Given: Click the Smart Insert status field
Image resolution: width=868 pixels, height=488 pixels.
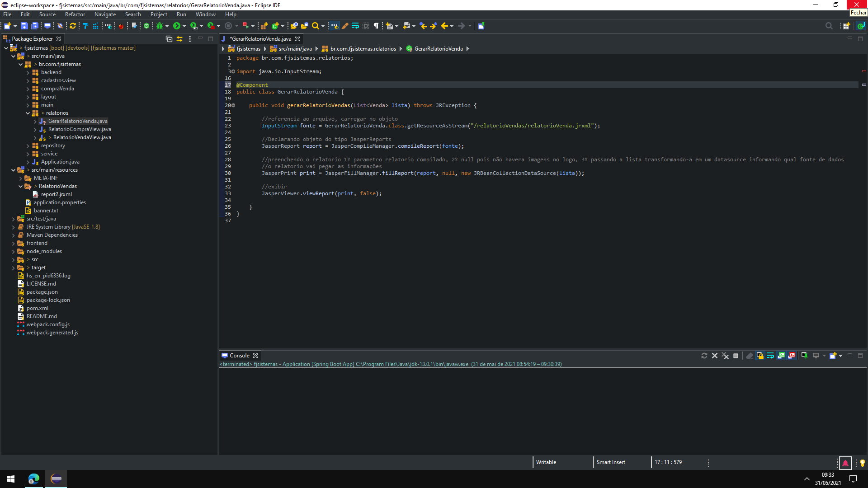Looking at the screenshot, I should (611, 463).
